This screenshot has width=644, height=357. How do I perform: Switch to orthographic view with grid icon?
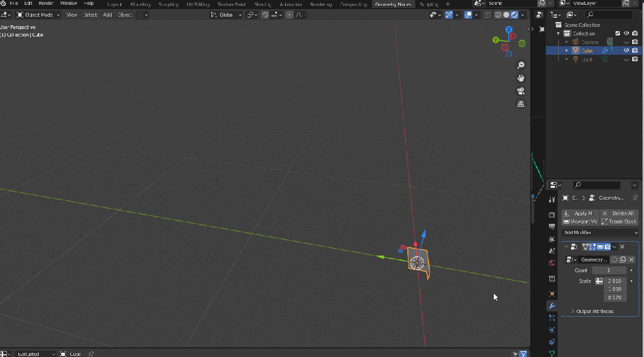pos(521,104)
